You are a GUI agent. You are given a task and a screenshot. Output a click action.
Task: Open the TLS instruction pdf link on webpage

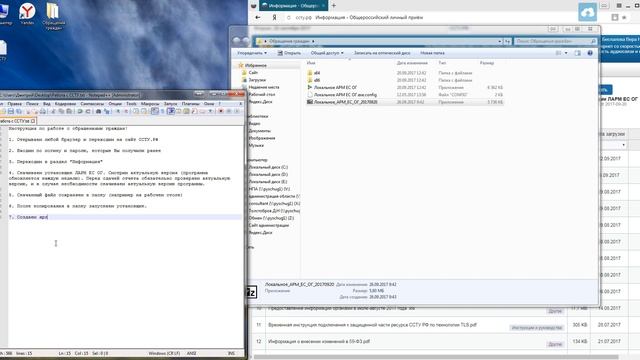point(372,325)
